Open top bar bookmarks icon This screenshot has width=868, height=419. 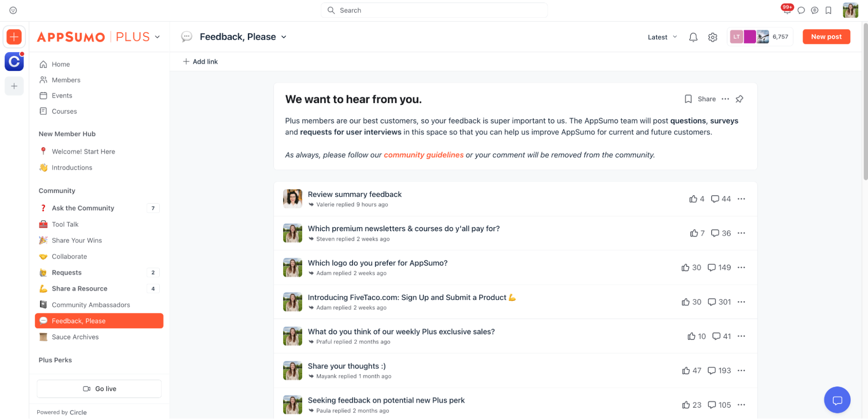(828, 10)
